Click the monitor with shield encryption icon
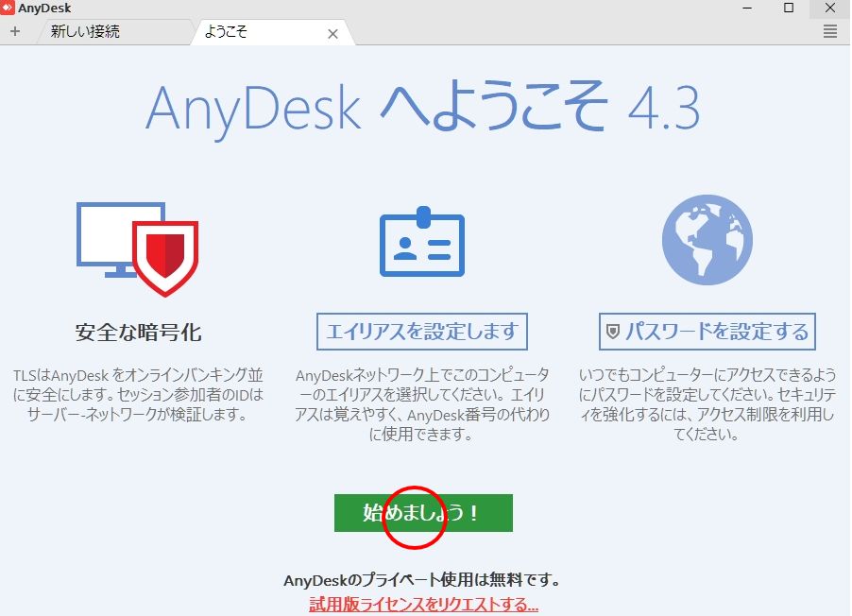The height and width of the screenshot is (616, 852). pos(138,249)
